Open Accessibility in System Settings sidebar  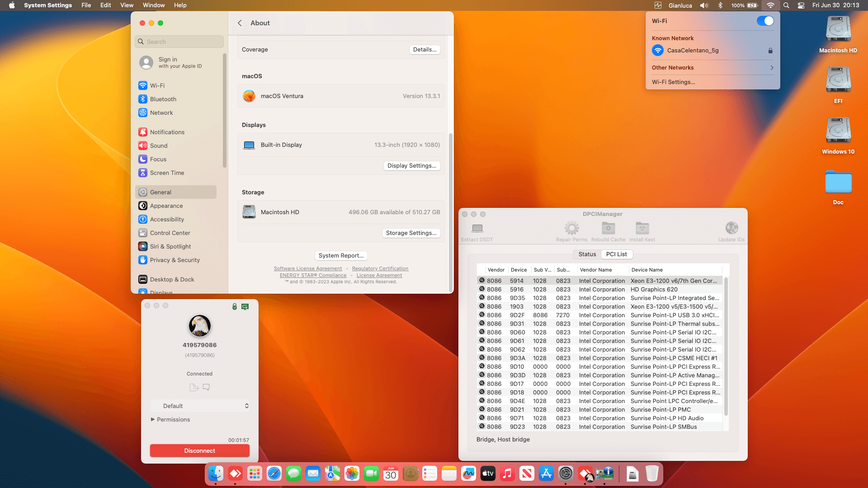point(175,219)
